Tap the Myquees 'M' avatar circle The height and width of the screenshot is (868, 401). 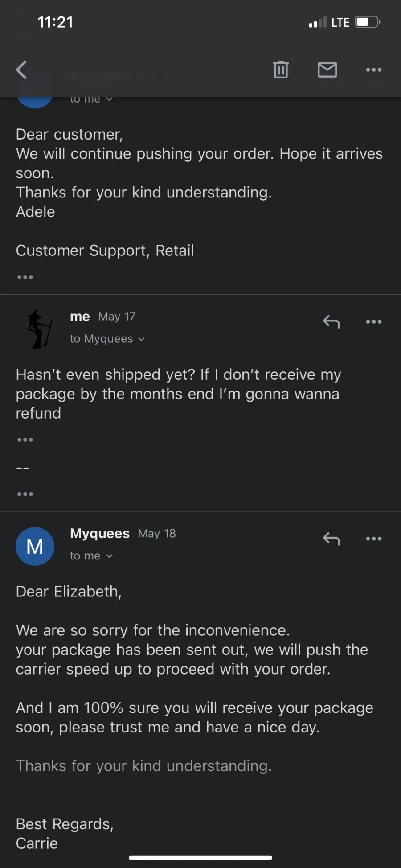(35, 547)
